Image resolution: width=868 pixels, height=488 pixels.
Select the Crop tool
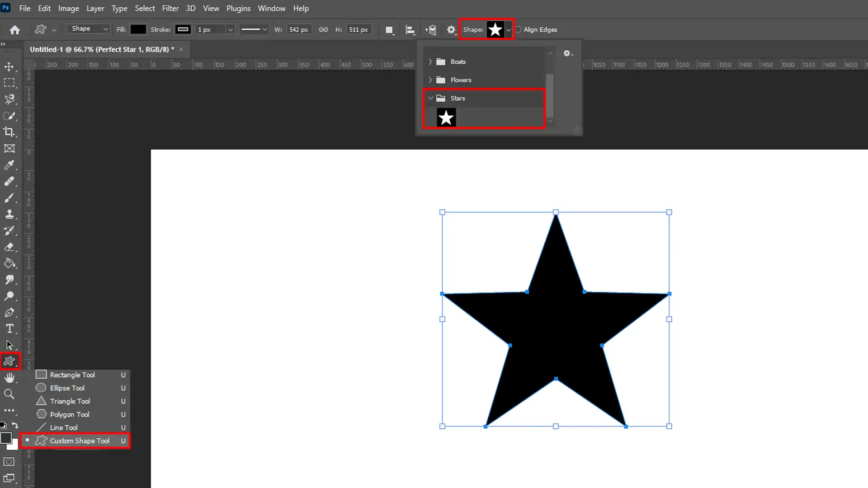[x=9, y=132]
